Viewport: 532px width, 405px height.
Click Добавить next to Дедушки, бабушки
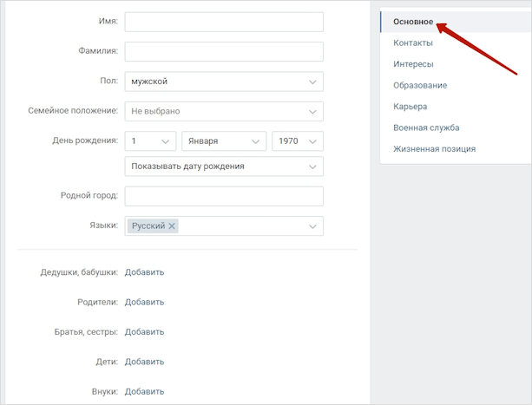point(144,272)
